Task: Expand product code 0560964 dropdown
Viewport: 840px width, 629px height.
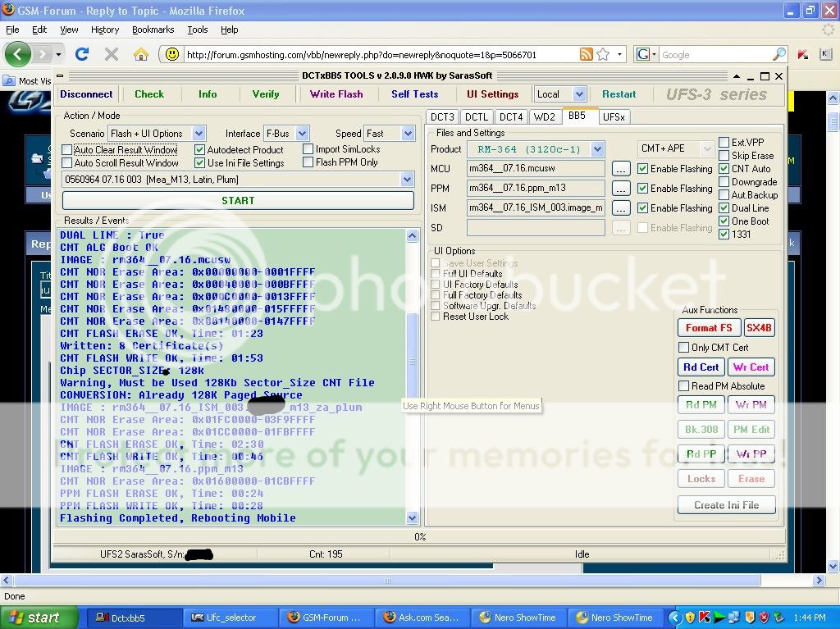Action: (x=407, y=180)
